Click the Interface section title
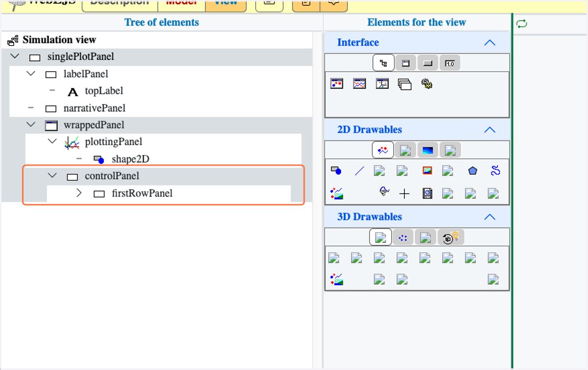 click(358, 43)
